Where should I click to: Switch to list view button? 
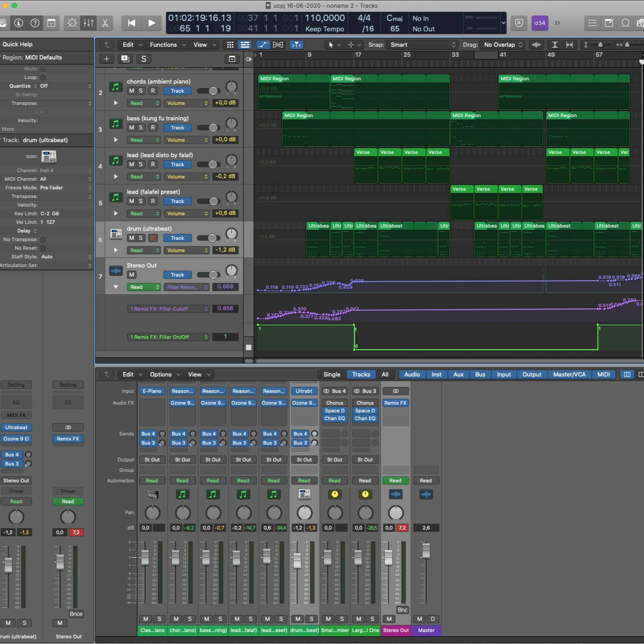[245, 45]
